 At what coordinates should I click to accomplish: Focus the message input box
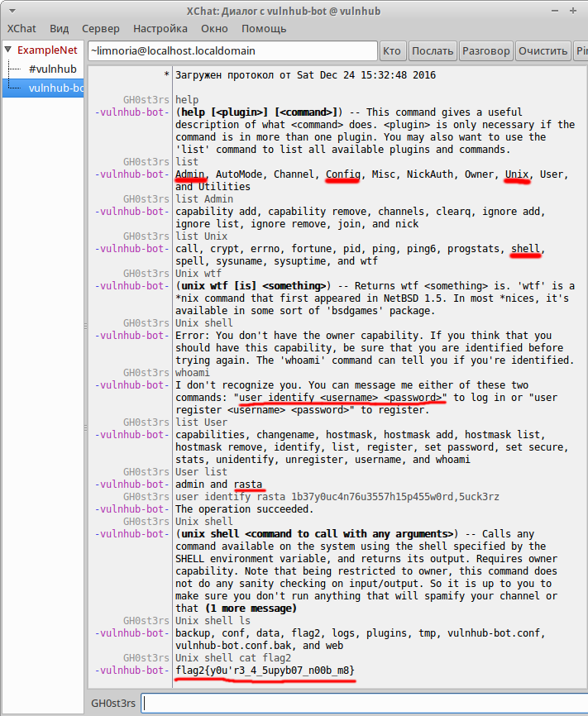pos(364,704)
